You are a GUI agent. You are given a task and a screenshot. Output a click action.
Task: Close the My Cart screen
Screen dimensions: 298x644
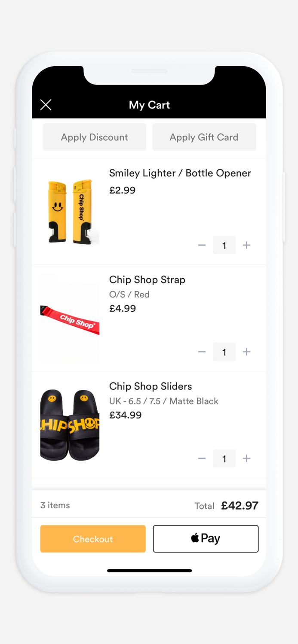(46, 105)
